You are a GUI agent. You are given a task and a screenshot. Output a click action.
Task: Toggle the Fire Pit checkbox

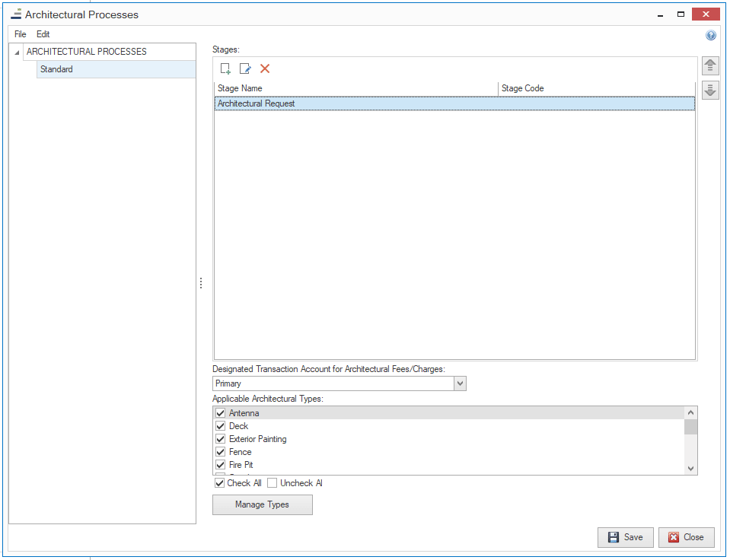(220, 465)
